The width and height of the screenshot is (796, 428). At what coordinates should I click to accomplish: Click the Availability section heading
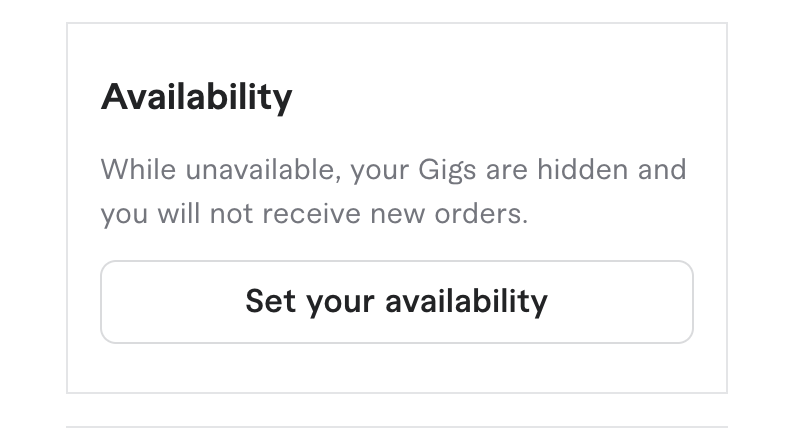(x=196, y=97)
